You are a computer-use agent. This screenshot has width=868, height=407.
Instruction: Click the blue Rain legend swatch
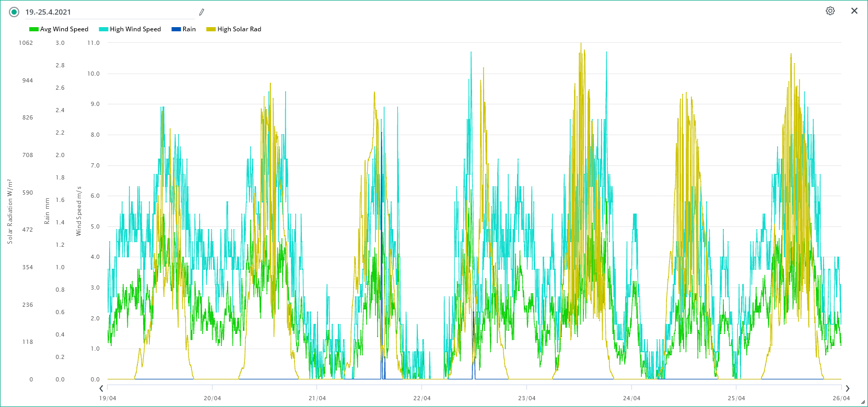click(x=176, y=29)
